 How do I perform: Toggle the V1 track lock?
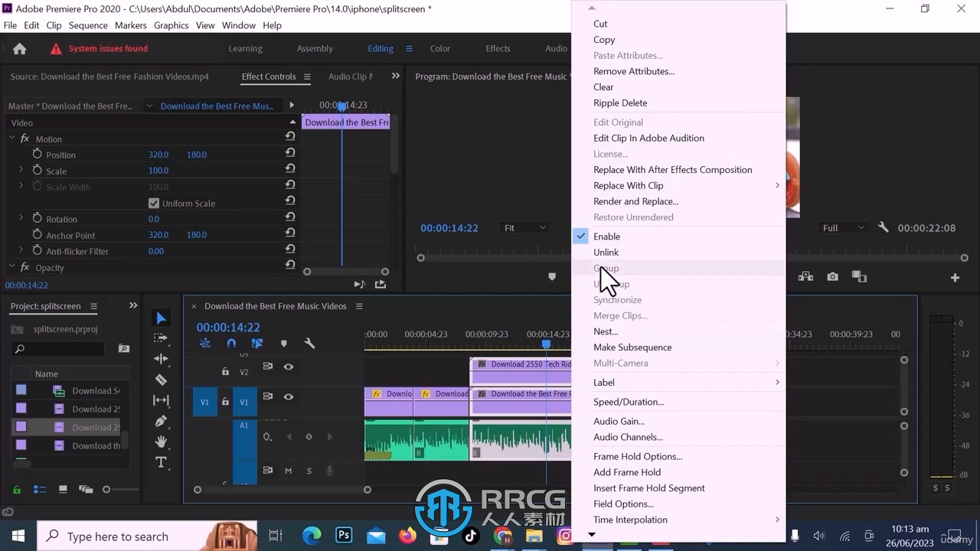225,402
